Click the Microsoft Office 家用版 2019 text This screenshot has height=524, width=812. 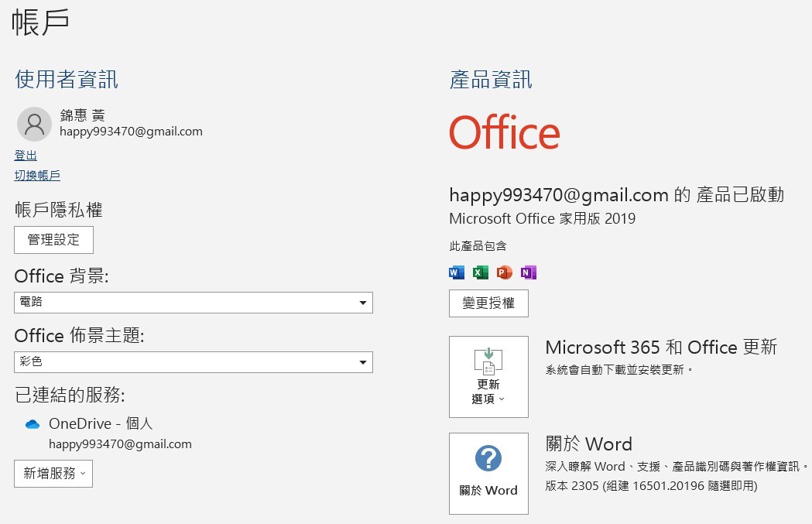pos(542,218)
